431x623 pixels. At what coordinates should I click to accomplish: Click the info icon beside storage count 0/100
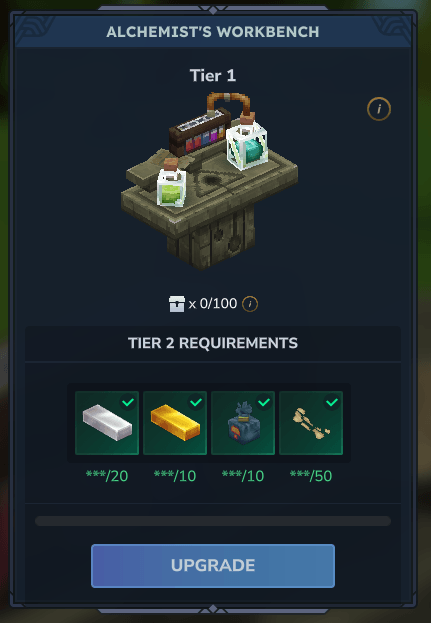tap(250, 304)
